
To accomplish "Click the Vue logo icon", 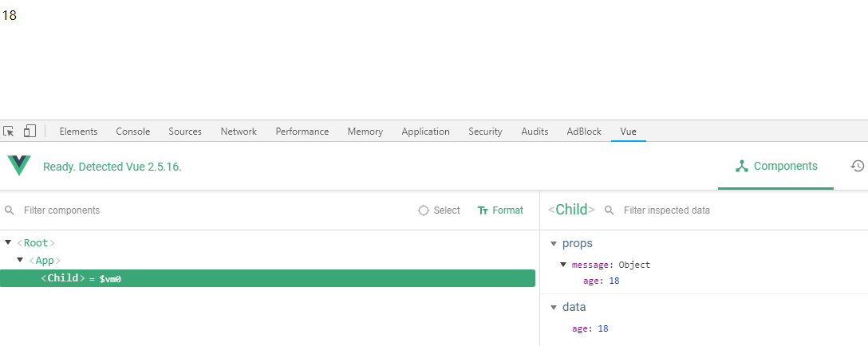I will (x=19, y=166).
